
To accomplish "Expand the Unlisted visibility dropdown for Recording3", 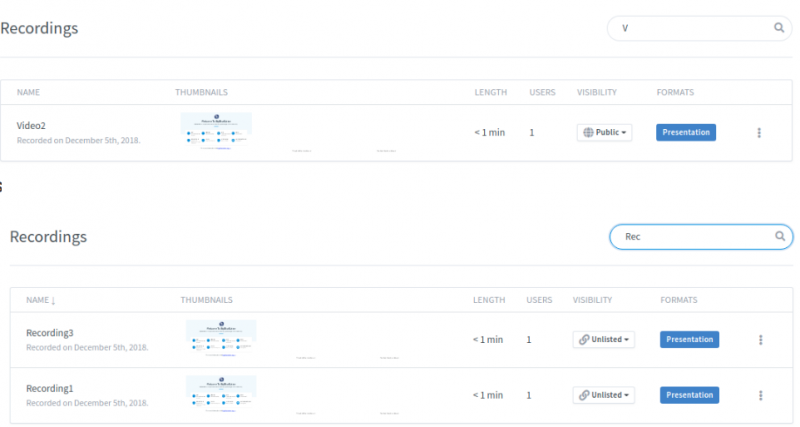I will pyautogui.click(x=604, y=340).
